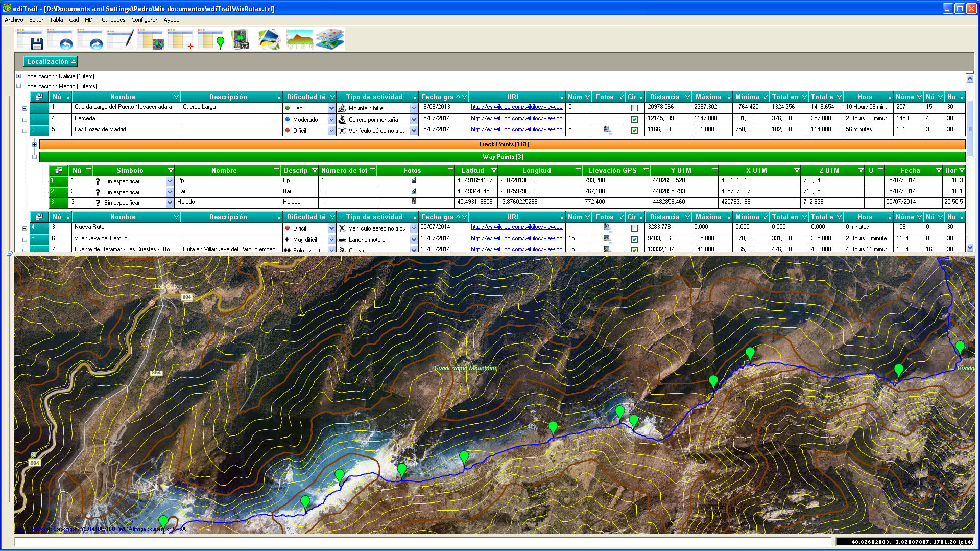The width and height of the screenshot is (980, 551).
Task: Open the Utilidades menu
Action: click(x=113, y=20)
